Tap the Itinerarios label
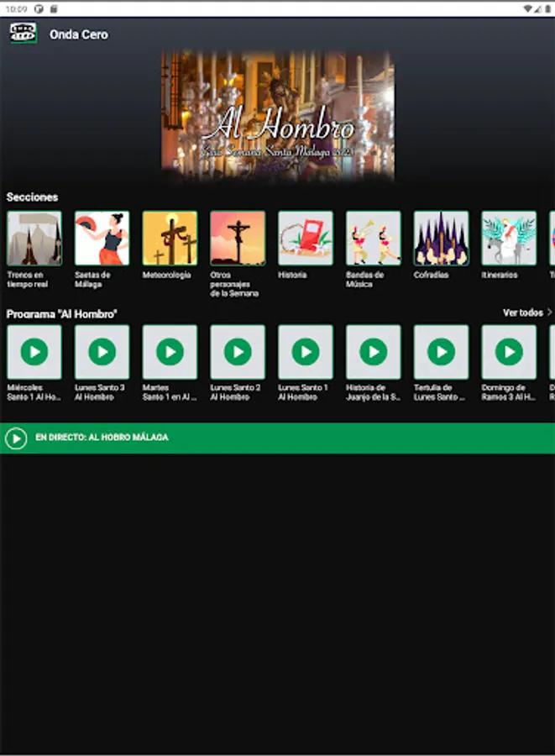The height and width of the screenshot is (756, 555). [x=500, y=275]
